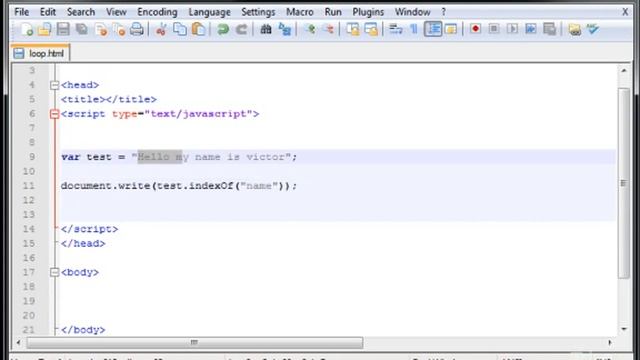Click the Stop recording macro icon

pos(494,29)
